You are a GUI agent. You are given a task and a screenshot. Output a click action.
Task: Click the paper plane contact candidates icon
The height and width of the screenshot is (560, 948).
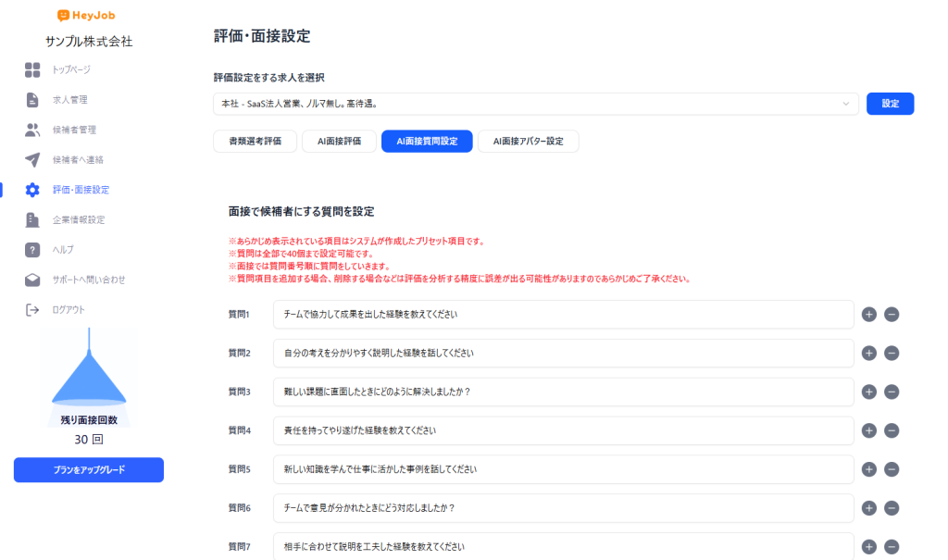(32, 159)
